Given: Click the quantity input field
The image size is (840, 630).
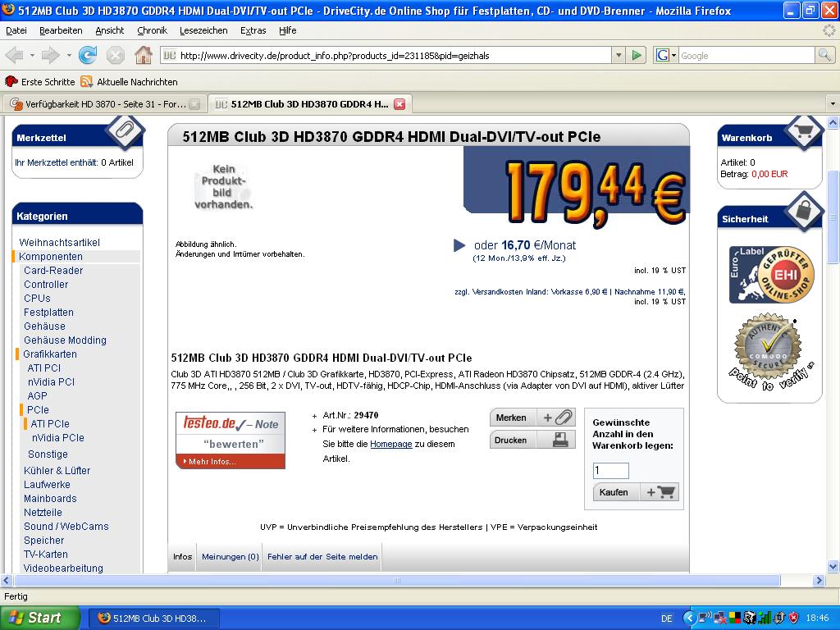Looking at the screenshot, I should [x=610, y=471].
